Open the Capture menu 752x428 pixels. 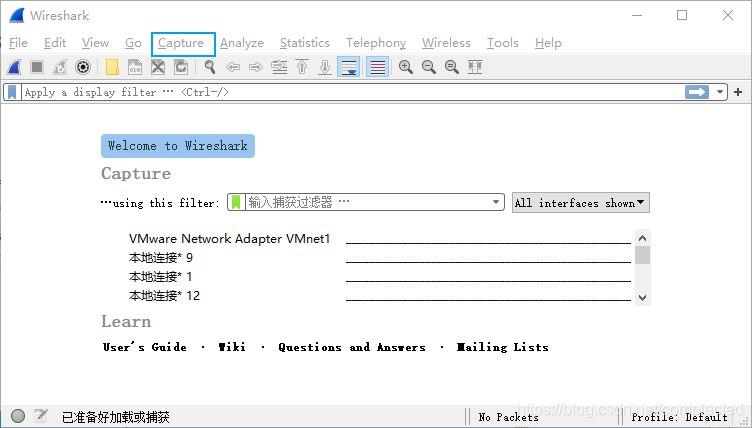click(183, 44)
